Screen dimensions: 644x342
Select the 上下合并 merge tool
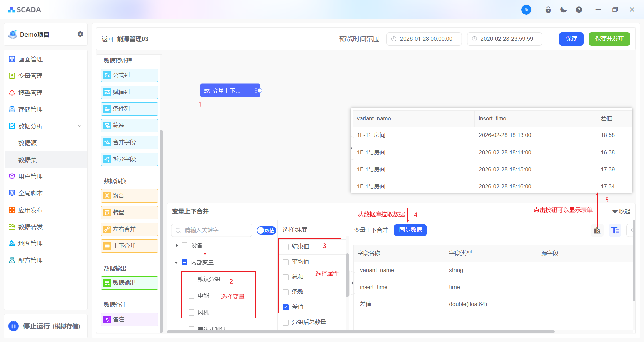[129, 246]
